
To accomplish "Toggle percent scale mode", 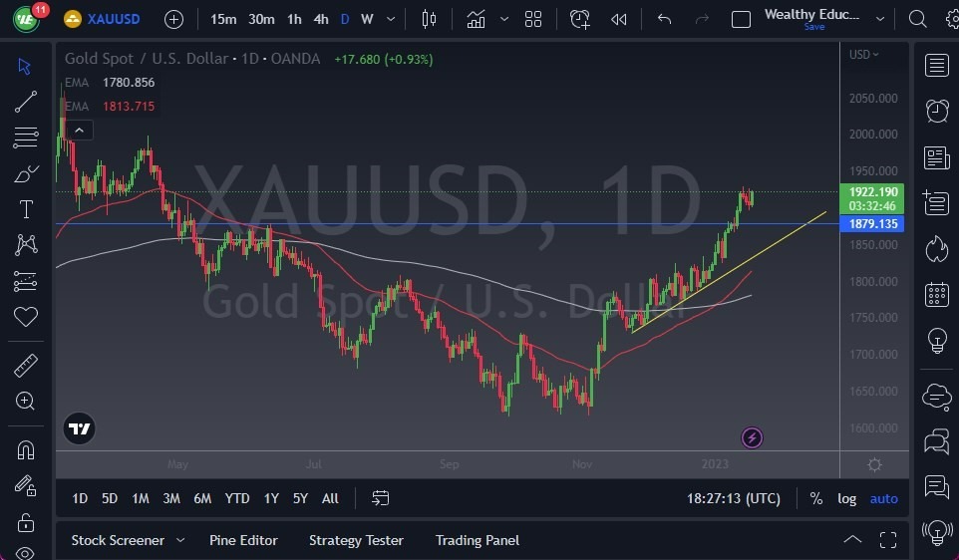I will [815, 498].
